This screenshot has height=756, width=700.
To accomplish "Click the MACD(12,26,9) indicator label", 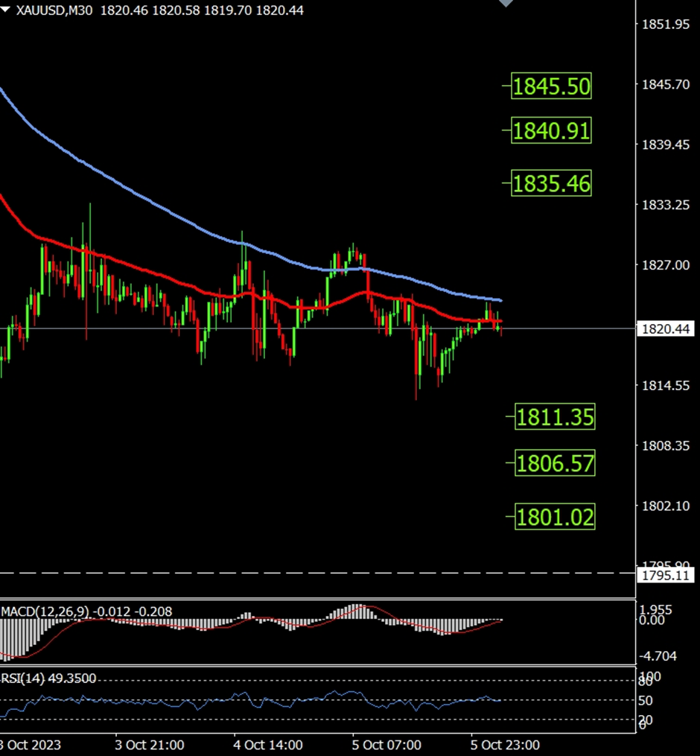I will tap(45, 612).
